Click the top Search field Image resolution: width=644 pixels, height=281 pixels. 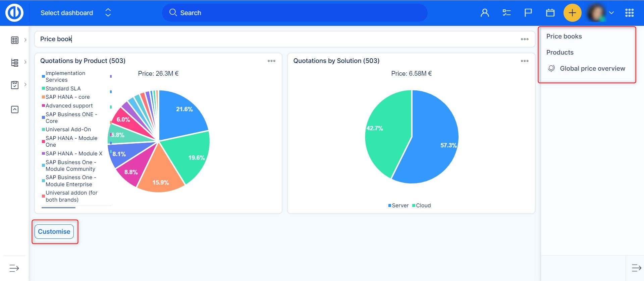294,13
